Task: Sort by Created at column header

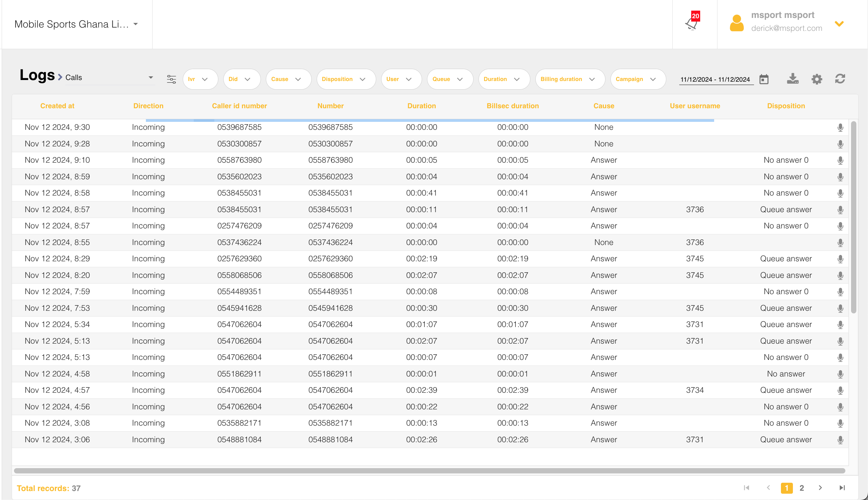Action: (x=57, y=106)
